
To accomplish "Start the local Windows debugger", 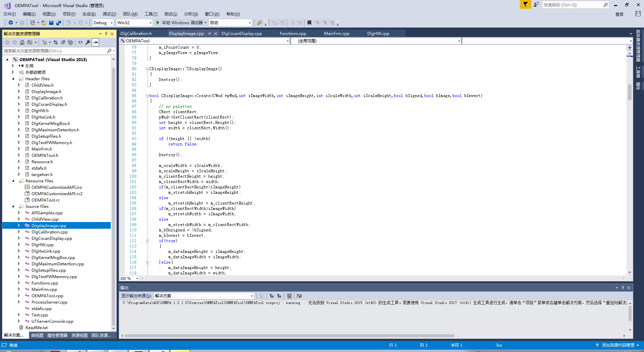I will pyautogui.click(x=158, y=23).
